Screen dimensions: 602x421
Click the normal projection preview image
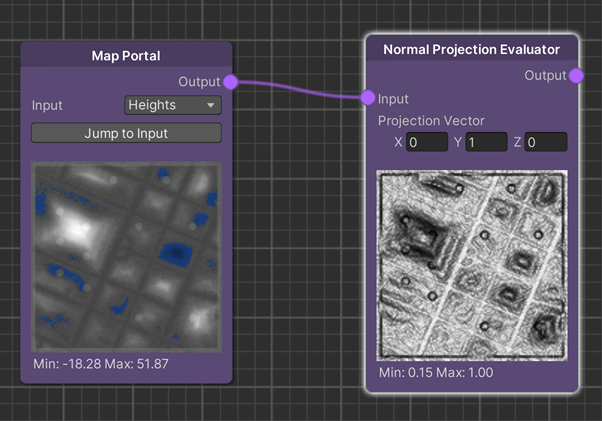pyautogui.click(x=471, y=264)
